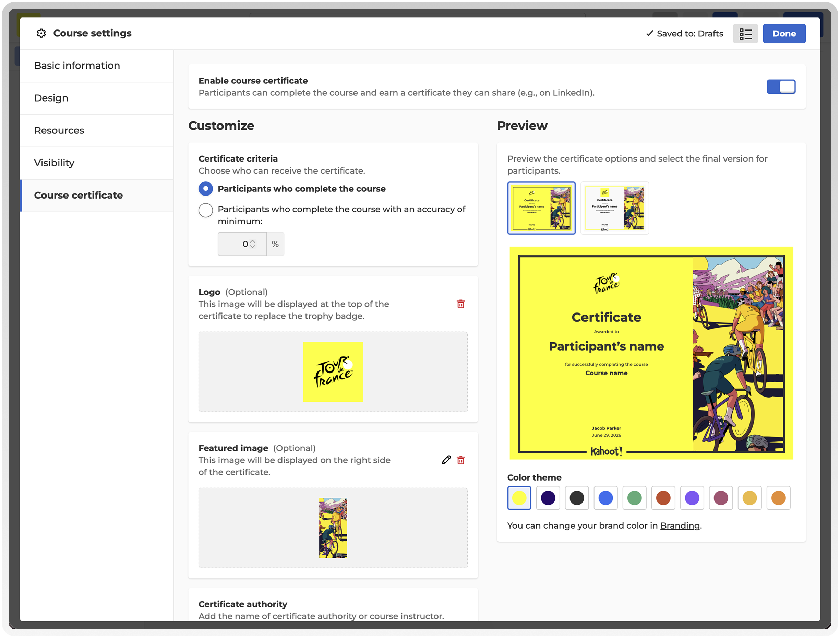Click the 'Color theme' label
This screenshot has height=638, width=840.
pos(534,478)
